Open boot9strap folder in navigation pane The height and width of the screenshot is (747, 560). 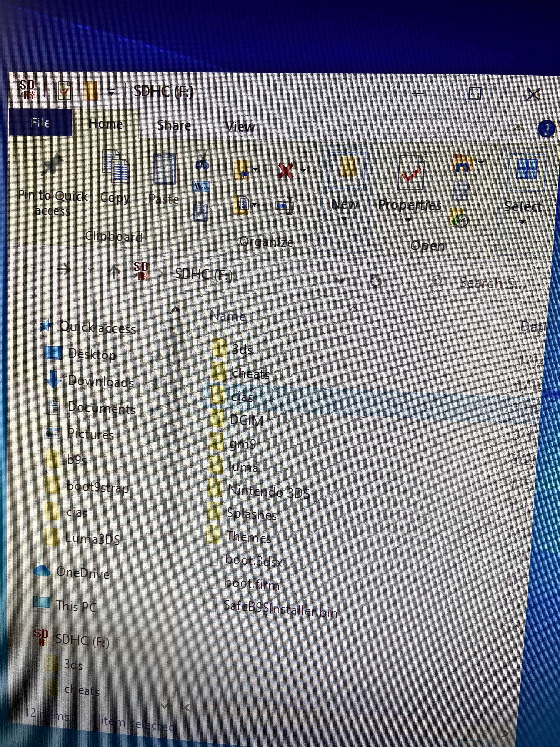point(98,487)
